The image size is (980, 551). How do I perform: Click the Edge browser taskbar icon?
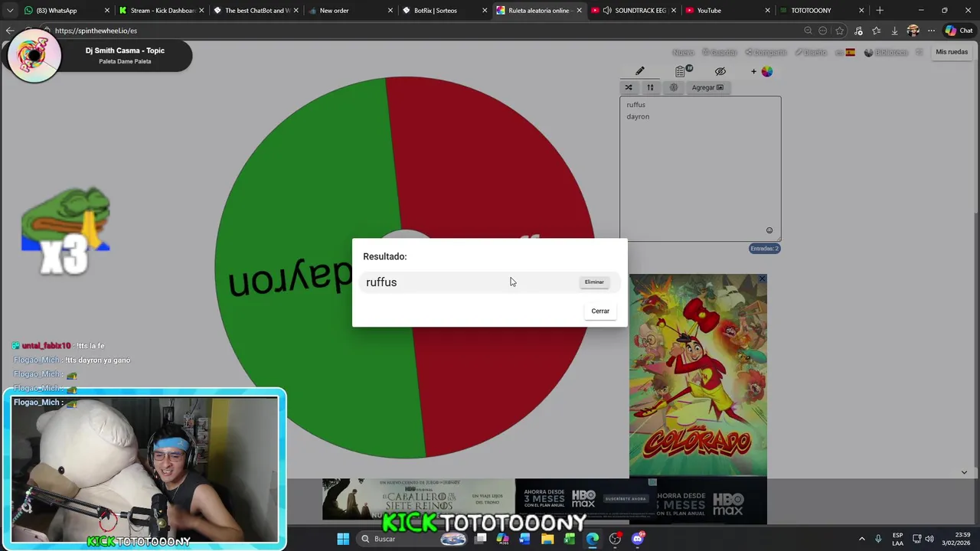[x=593, y=539]
